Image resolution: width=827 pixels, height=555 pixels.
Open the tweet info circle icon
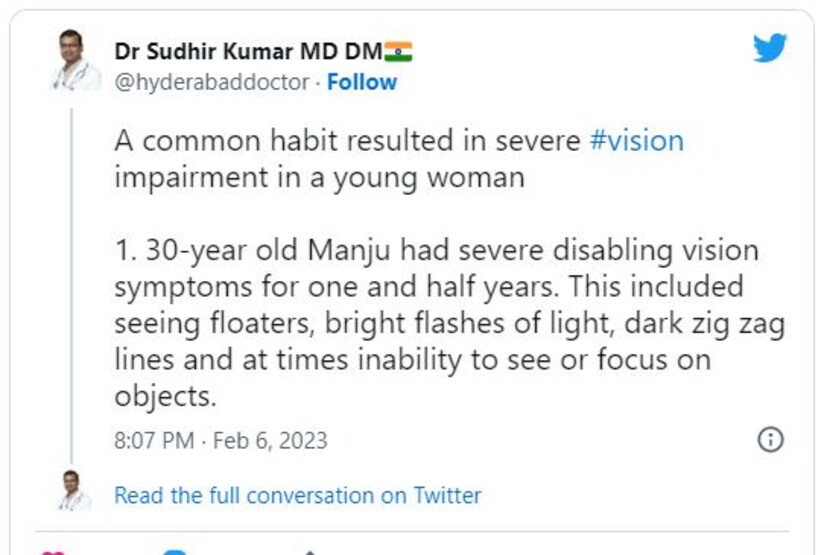coord(770,439)
